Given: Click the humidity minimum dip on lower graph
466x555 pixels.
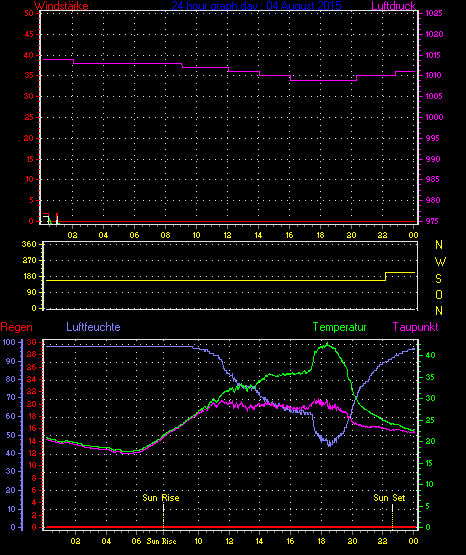Looking at the screenshot, I should coord(330,443).
